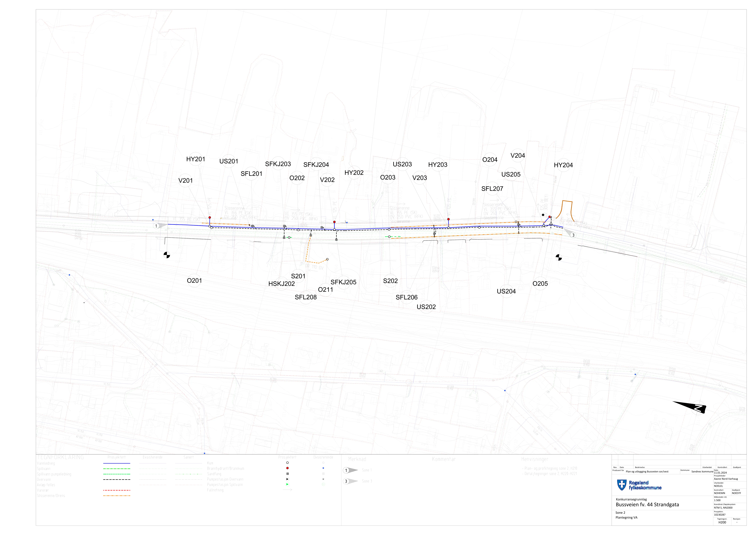Image resolution: width=756 pixels, height=535 pixels.
Task: Click the Merknad heading
Action: pos(357,459)
